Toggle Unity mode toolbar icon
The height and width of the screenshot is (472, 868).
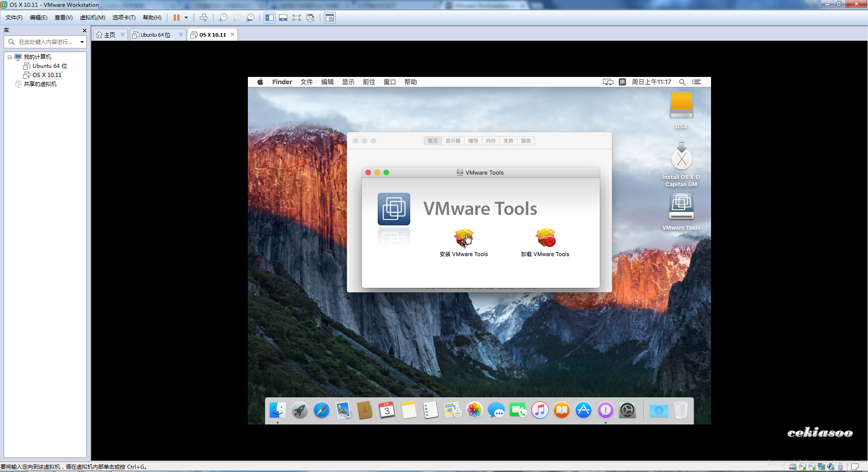310,18
